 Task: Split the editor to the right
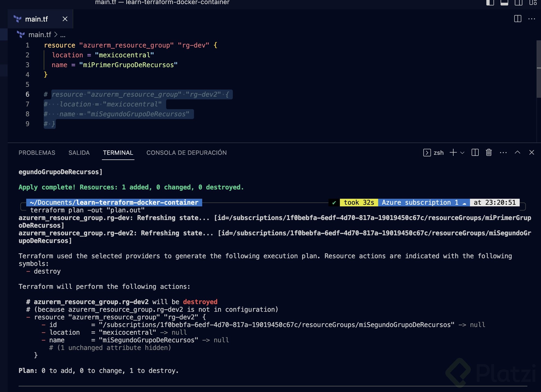[518, 19]
